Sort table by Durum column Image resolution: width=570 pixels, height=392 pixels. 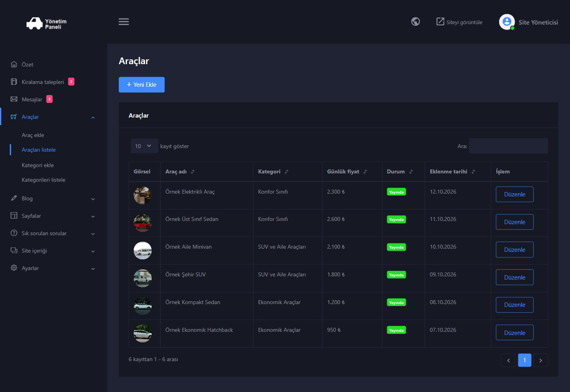pyautogui.click(x=403, y=172)
